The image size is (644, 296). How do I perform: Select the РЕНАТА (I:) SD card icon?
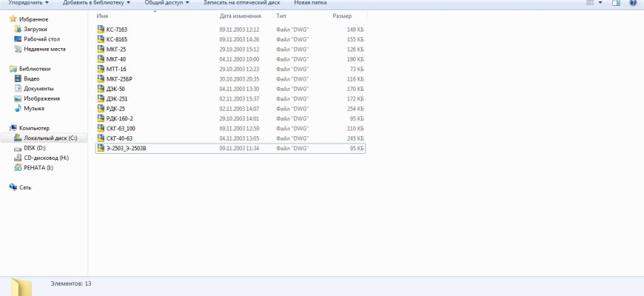(18, 167)
